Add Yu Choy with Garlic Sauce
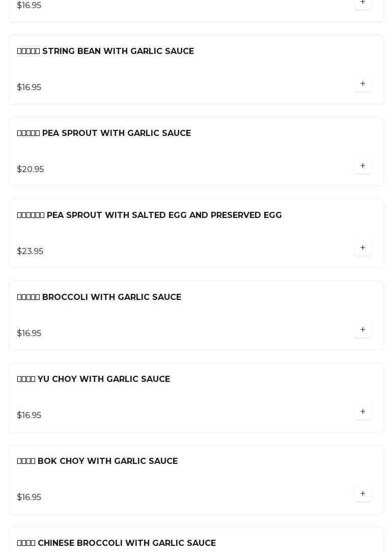Image resolution: width=392 pixels, height=552 pixels. [x=362, y=412]
